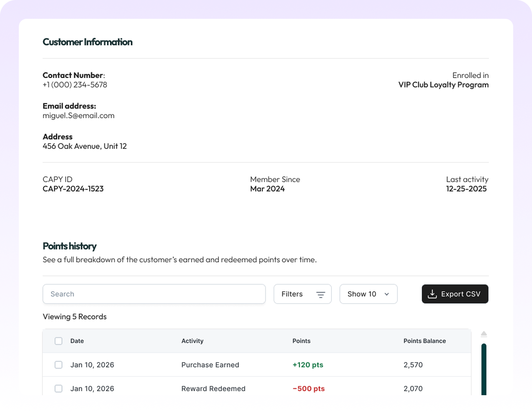Image resolution: width=532 pixels, height=414 pixels.
Task: Expand the Filters options
Action: pyautogui.click(x=302, y=294)
